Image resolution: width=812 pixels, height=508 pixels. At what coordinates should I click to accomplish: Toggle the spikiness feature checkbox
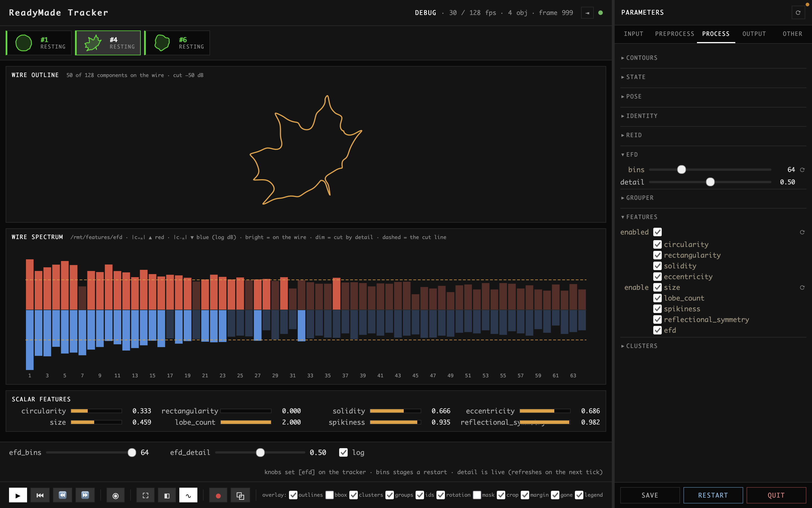(657, 309)
